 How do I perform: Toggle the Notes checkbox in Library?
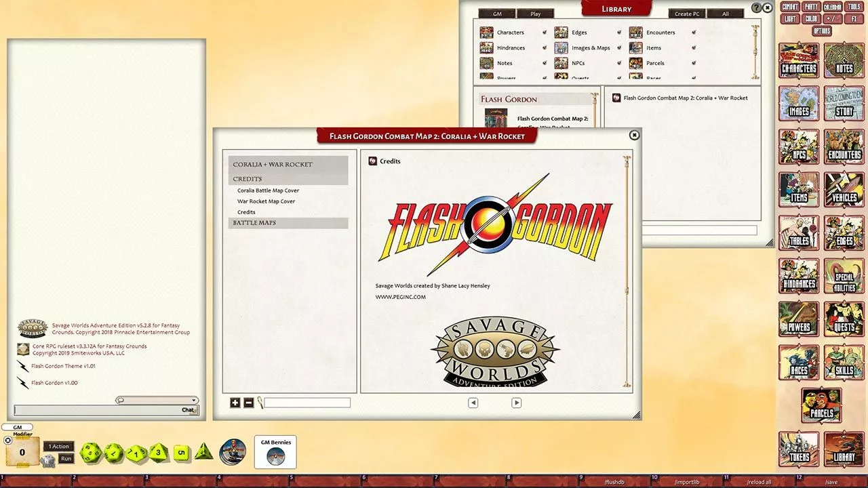point(545,63)
